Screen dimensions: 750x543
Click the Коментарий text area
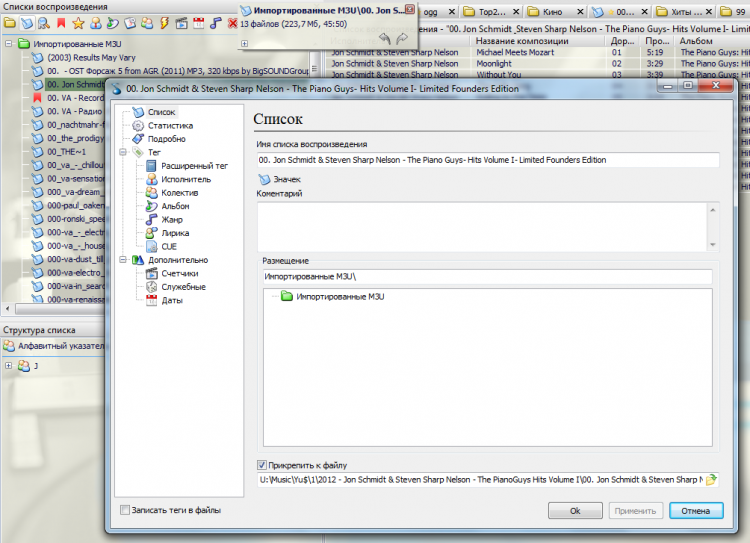pyautogui.click(x=482, y=227)
